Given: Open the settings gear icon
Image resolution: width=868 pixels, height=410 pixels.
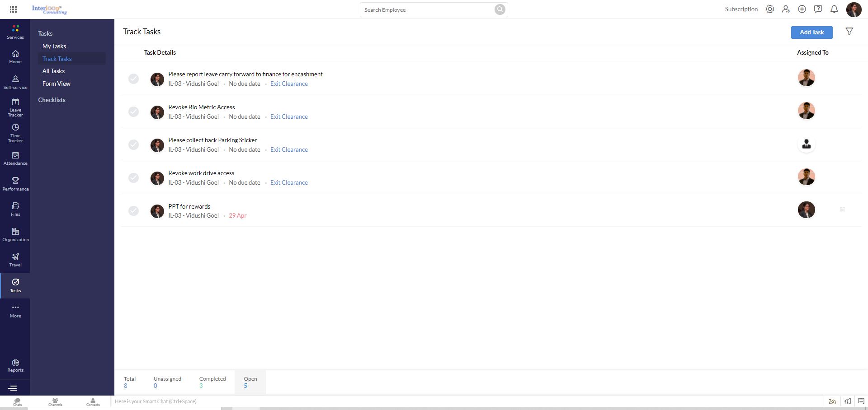Looking at the screenshot, I should 769,9.
